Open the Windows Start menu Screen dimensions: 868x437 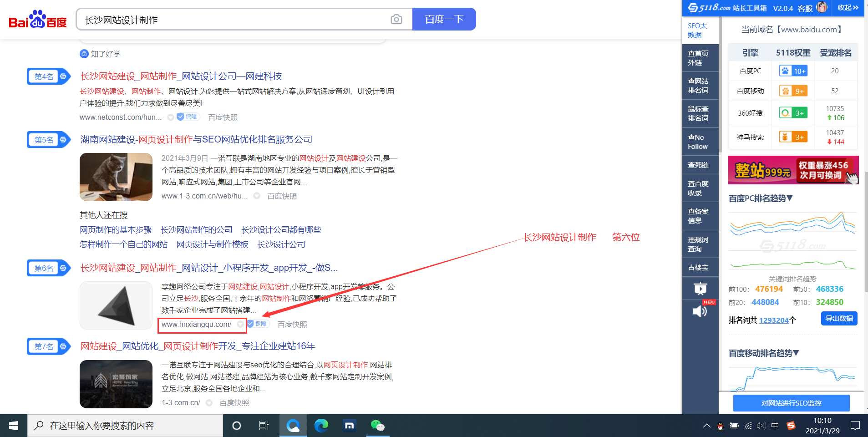pyautogui.click(x=14, y=426)
